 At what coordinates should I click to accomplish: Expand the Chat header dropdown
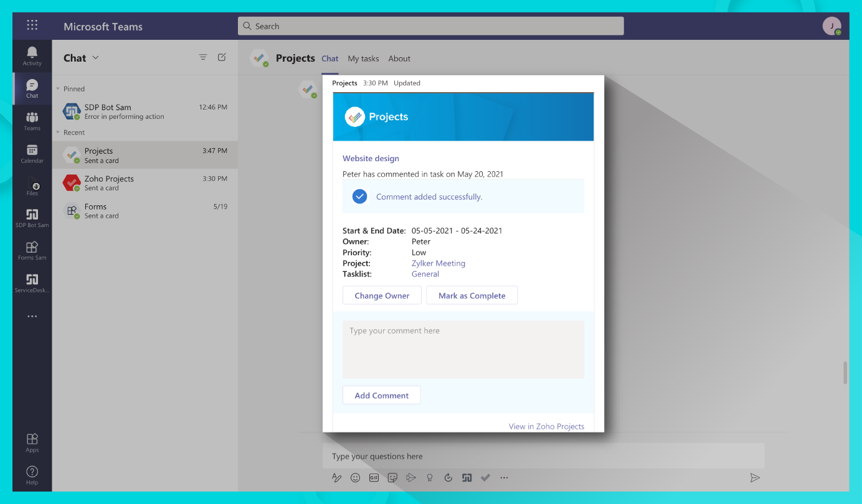pos(95,58)
